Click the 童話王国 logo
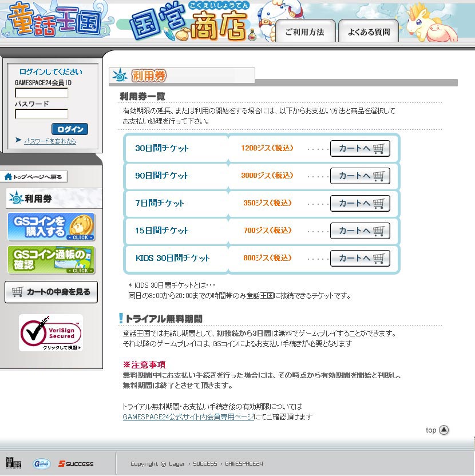Viewport: 475px width, 476px height. (x=54, y=20)
